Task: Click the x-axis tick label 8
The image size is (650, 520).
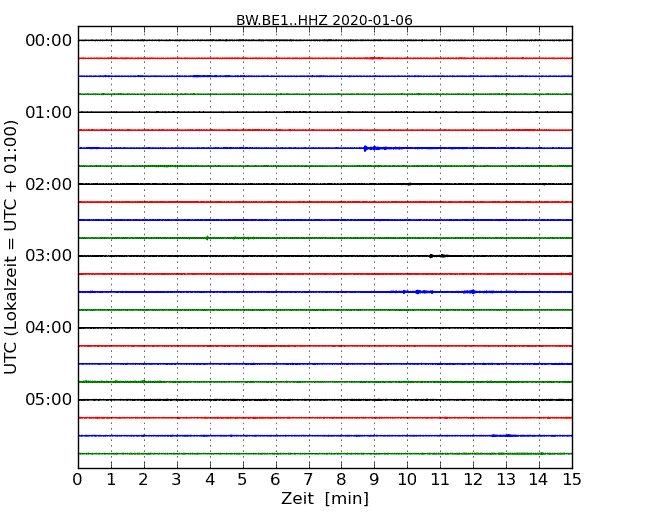Action: (x=341, y=479)
